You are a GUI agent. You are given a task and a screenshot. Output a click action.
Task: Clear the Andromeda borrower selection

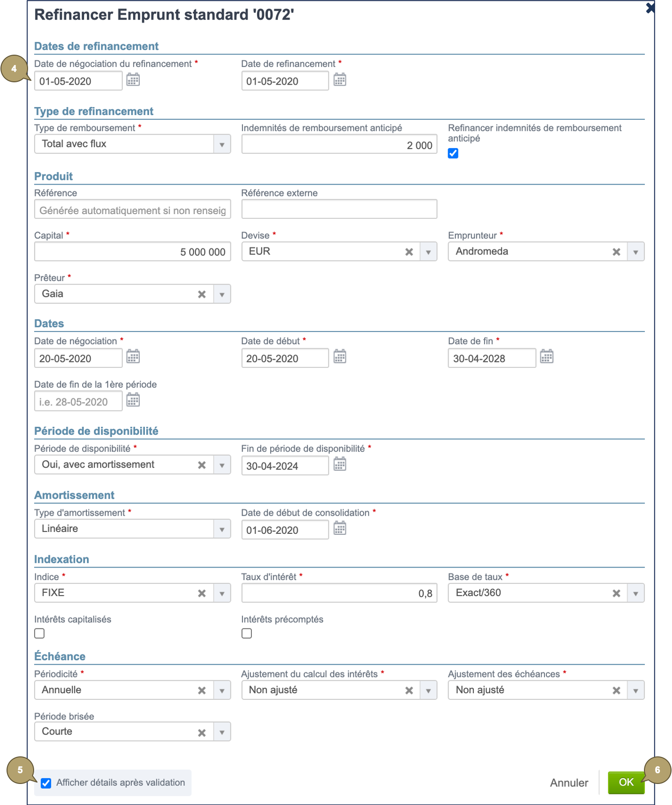616,252
